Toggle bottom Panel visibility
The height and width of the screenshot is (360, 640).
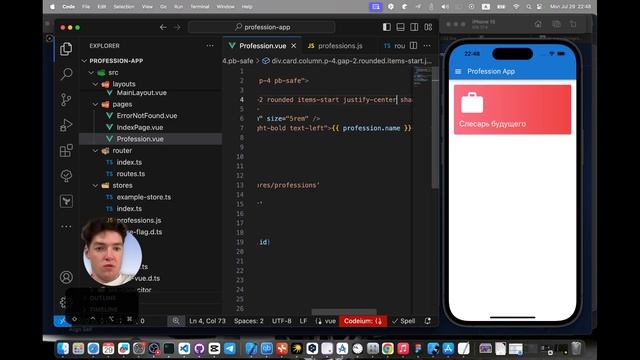(400, 27)
